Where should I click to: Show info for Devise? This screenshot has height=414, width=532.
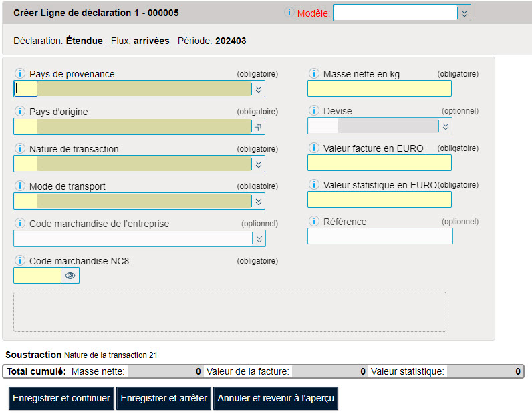(x=314, y=110)
